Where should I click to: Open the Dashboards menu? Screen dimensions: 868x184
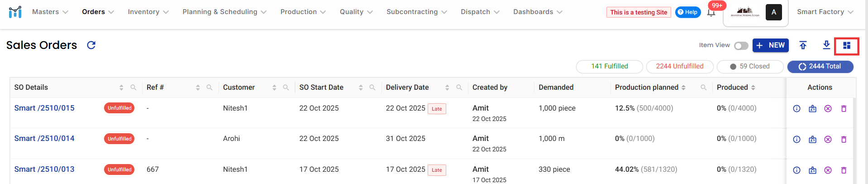coord(538,12)
